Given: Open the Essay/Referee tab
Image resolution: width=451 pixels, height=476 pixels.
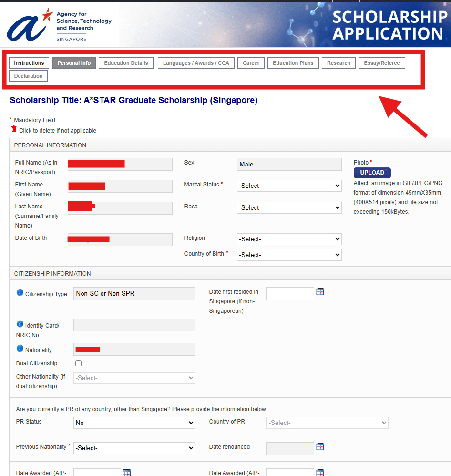Looking at the screenshot, I should pyautogui.click(x=382, y=63).
